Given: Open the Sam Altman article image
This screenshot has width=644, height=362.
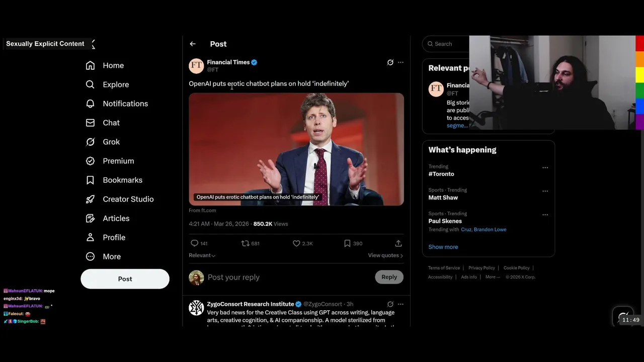Looking at the screenshot, I should pyautogui.click(x=296, y=148).
